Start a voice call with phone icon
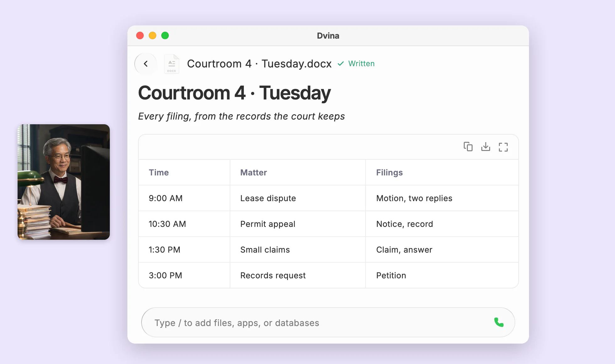 click(x=499, y=322)
